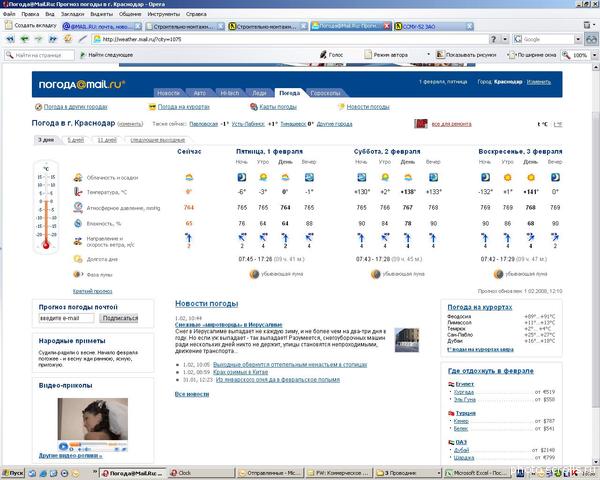Image resolution: width=600 pixels, height=480 pixels.
Task: Click the Влажность row droplet icon
Action: point(78,223)
